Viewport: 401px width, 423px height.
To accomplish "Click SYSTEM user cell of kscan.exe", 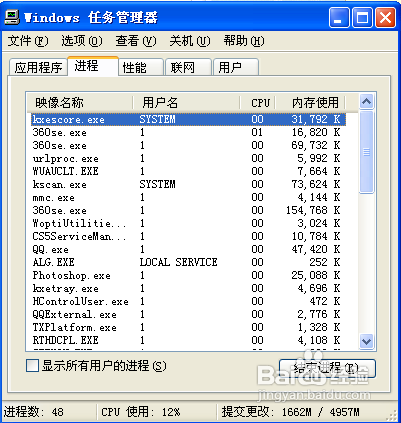I will [157, 184].
